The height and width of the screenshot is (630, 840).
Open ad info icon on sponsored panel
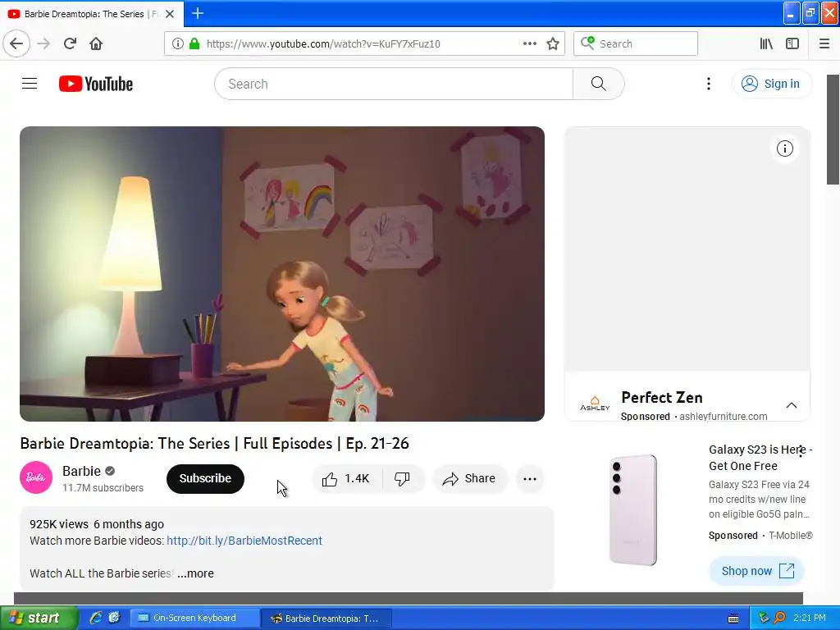coord(785,148)
